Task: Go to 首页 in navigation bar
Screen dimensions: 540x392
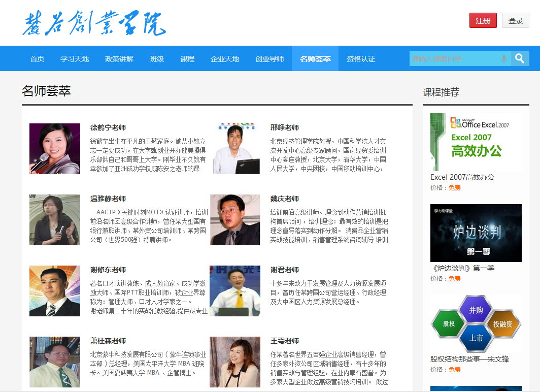Action: tap(37, 59)
